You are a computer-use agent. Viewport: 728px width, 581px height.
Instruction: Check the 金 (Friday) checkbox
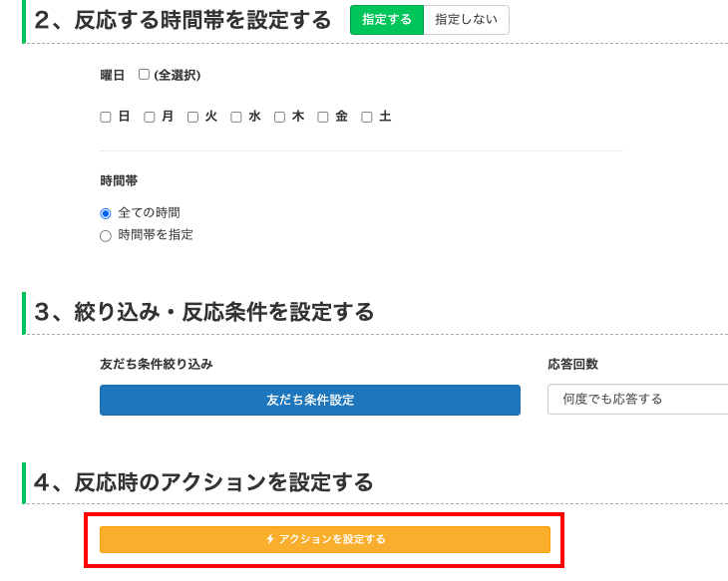[323, 117]
